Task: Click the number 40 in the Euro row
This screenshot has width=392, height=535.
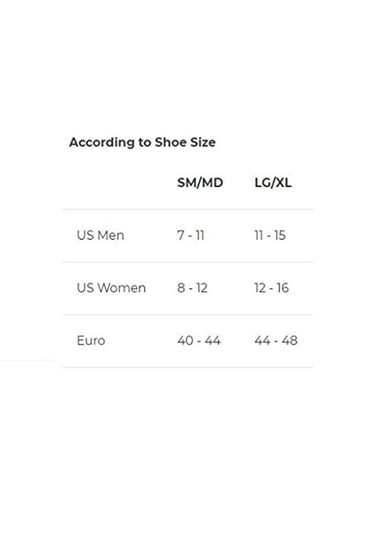Action: click(x=185, y=341)
